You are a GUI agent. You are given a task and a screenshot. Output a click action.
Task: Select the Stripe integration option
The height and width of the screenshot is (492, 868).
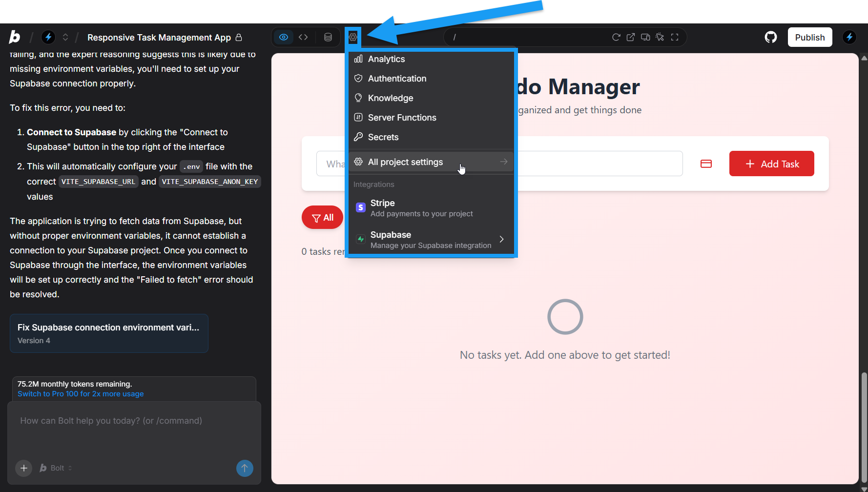click(431, 208)
